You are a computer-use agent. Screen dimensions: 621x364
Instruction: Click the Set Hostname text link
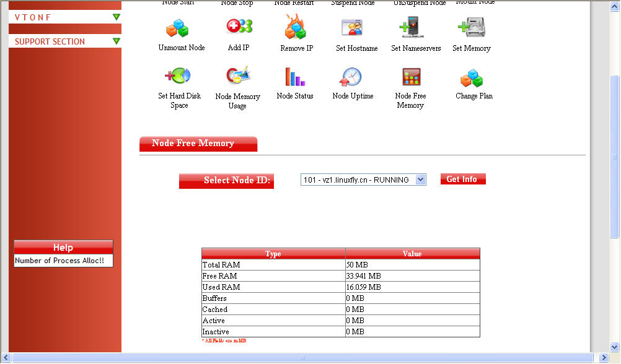pyautogui.click(x=356, y=48)
